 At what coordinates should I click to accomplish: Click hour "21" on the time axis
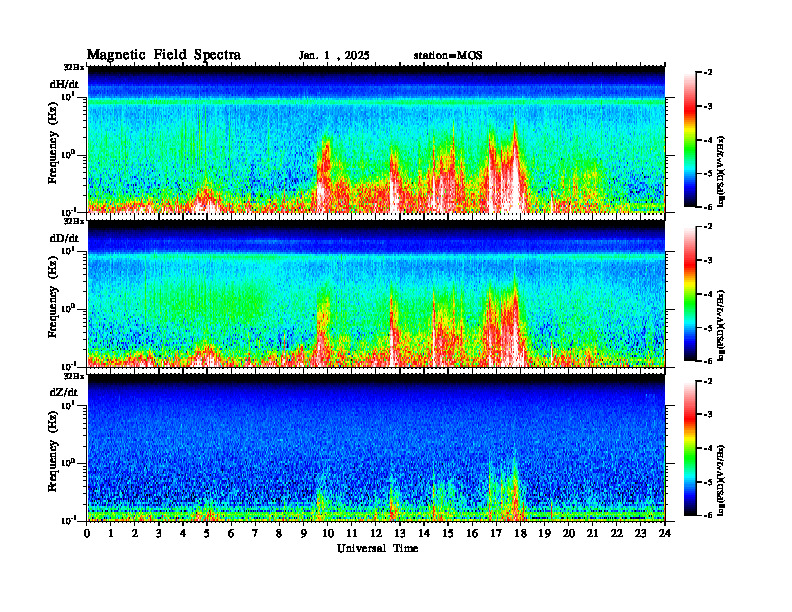[x=592, y=534]
